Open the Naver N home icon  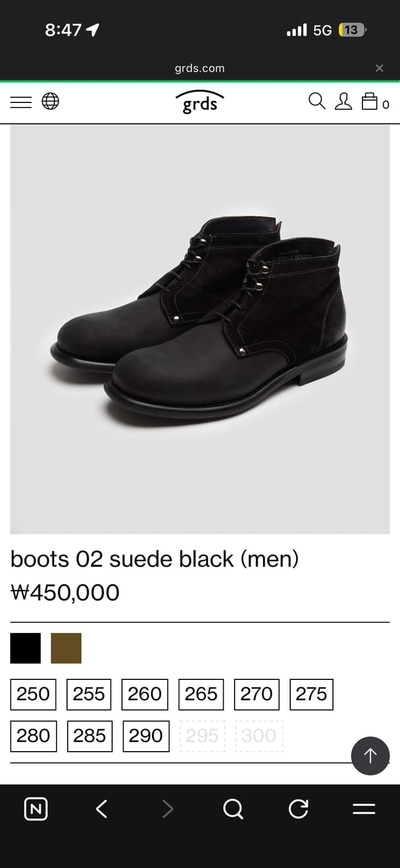[x=36, y=808]
